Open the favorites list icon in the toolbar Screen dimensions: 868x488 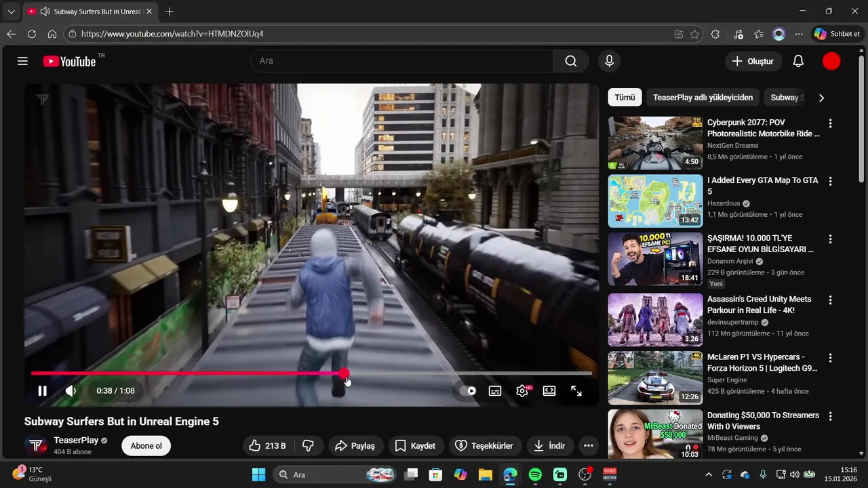(x=759, y=34)
